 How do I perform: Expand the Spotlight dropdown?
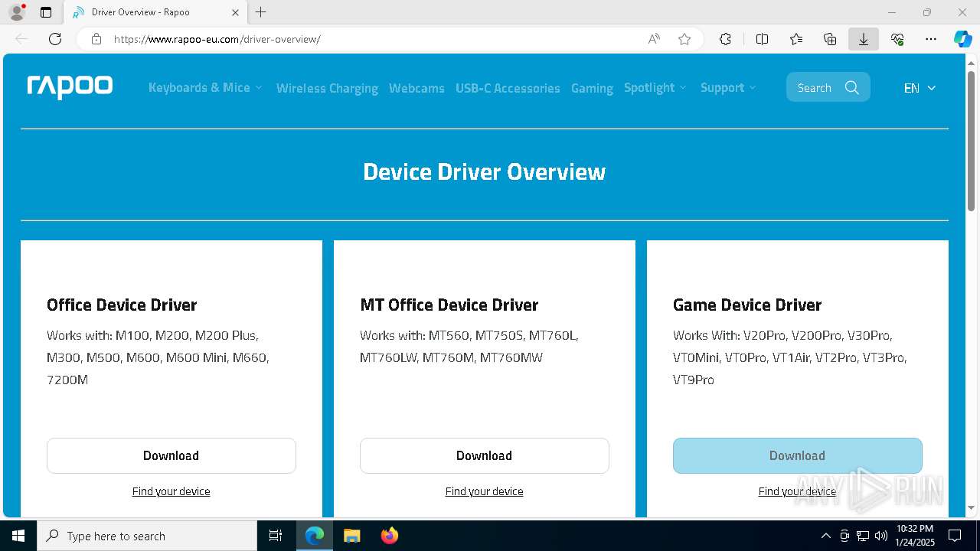click(655, 87)
